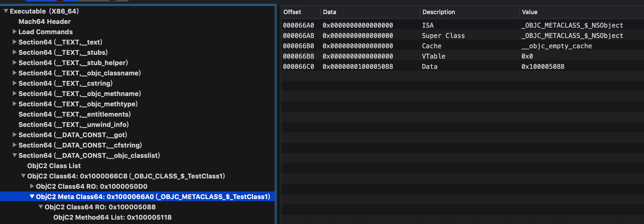This screenshot has height=224, width=644.
Task: Select offset 000066A8 cell
Action: (x=298, y=36)
